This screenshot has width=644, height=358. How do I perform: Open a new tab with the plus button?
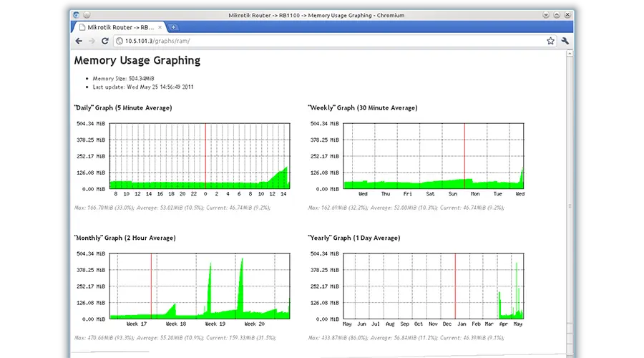click(174, 27)
